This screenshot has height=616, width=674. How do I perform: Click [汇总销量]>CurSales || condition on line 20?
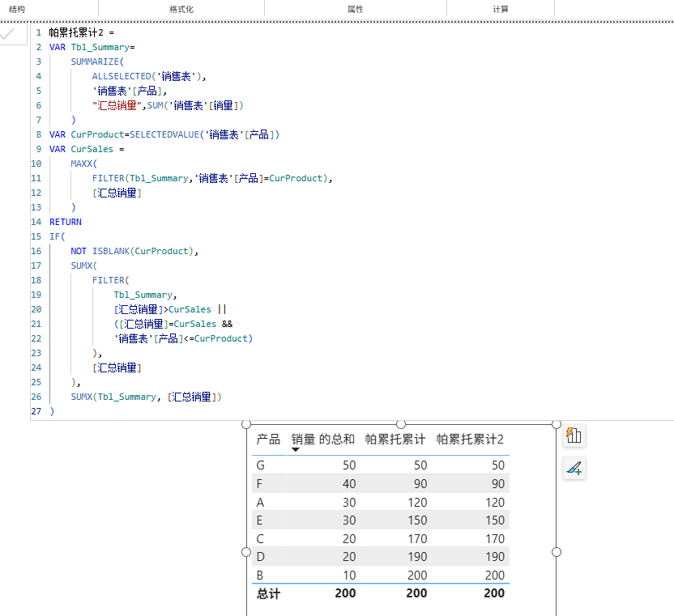point(170,309)
